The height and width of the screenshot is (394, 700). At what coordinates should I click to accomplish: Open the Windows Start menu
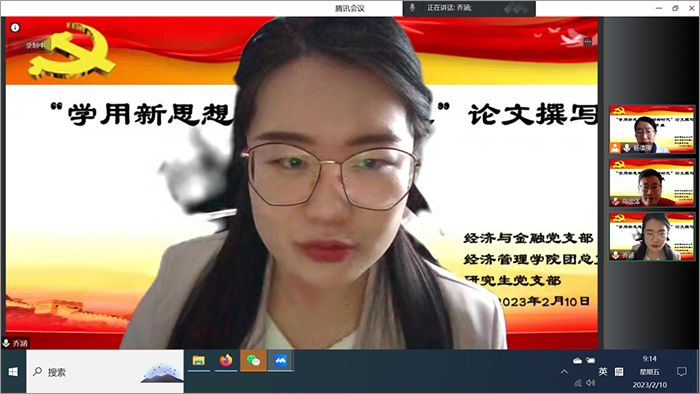13,372
